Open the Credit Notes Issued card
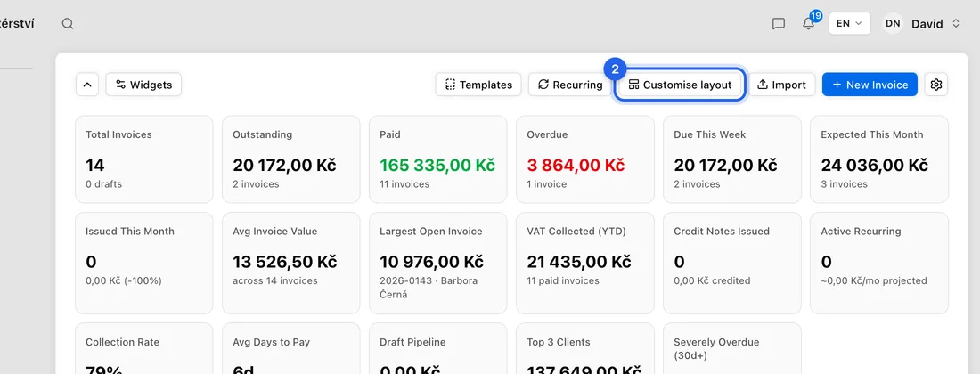Image resolution: width=980 pixels, height=374 pixels. pos(731,263)
